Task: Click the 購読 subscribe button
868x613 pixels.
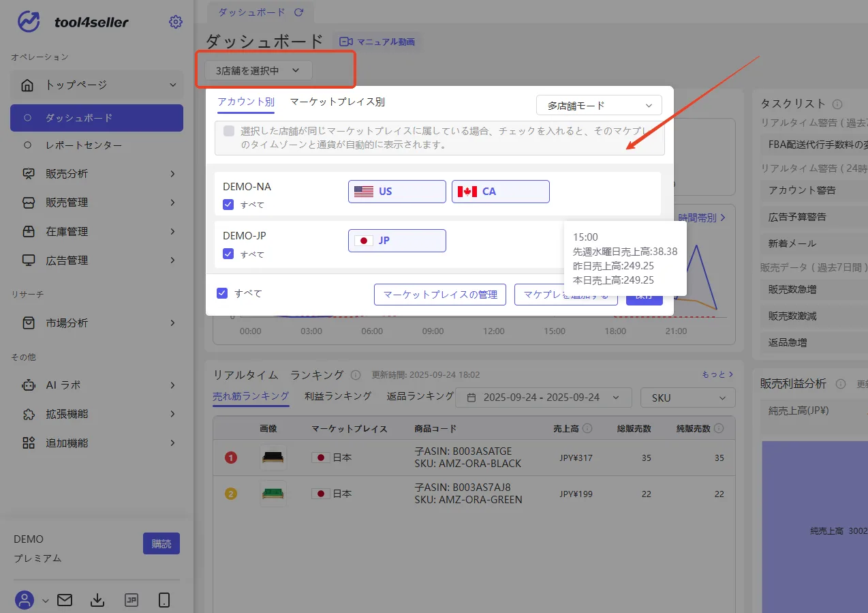Action: coord(161,543)
